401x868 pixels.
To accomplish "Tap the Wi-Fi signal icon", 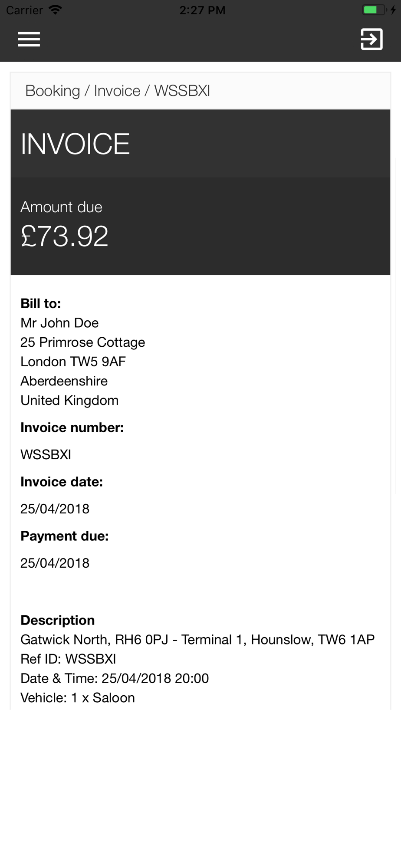I will pos(55,10).
